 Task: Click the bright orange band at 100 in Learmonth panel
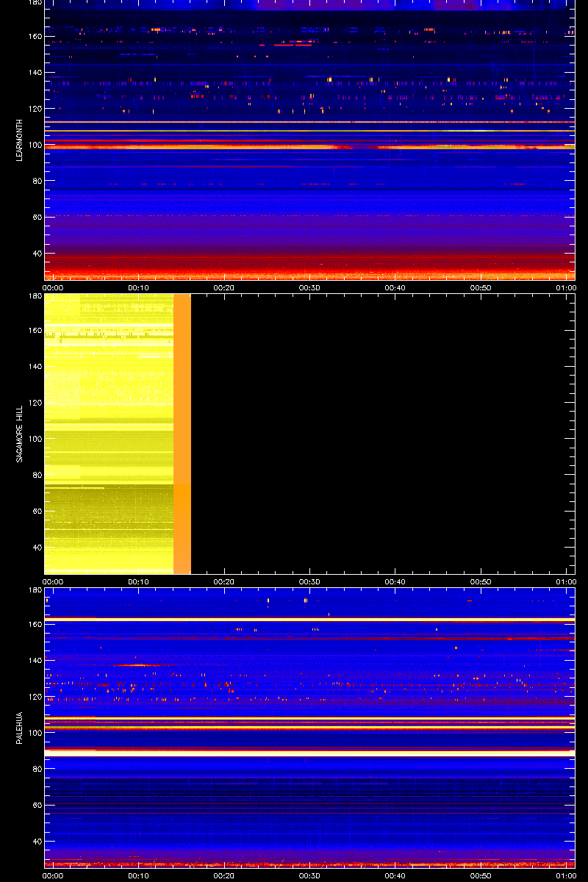pyautogui.click(x=309, y=147)
